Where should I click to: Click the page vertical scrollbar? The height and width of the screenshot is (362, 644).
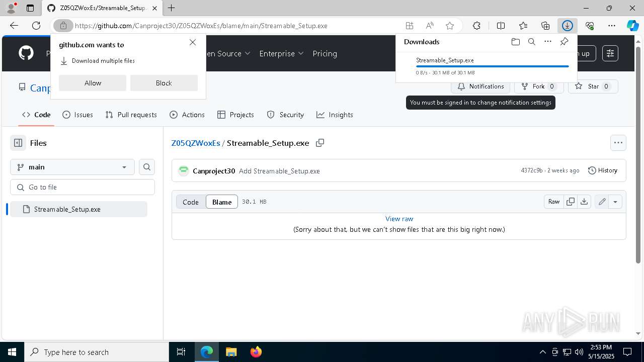pos(638,155)
